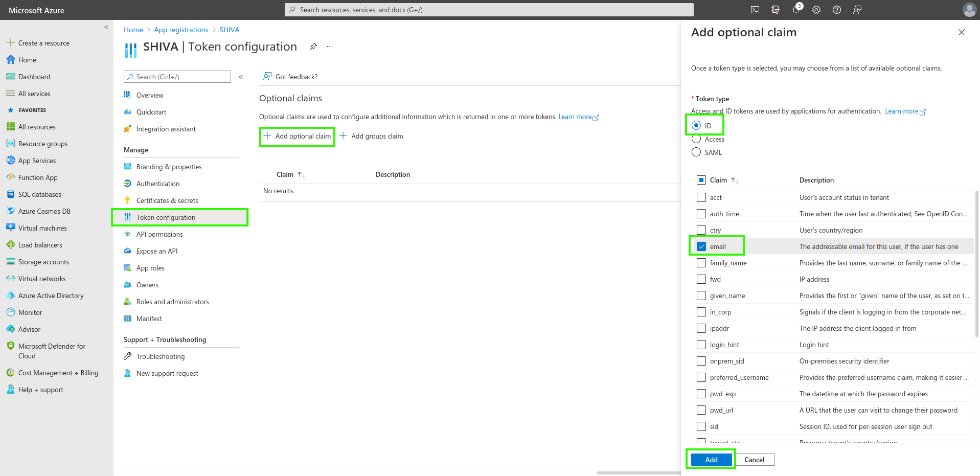Screen dimensions: 980x476
Task: Open the Manifest menu item
Action: click(149, 319)
